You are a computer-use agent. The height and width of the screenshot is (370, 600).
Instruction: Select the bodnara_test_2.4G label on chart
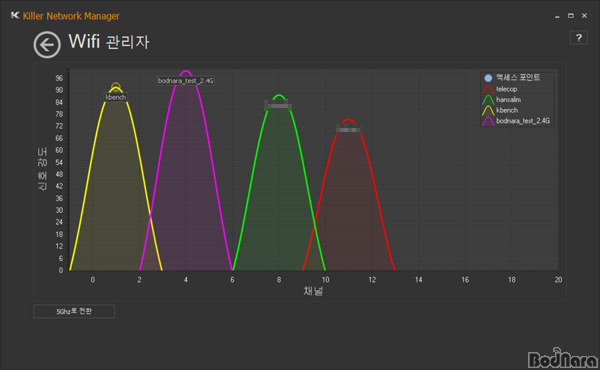tap(186, 81)
